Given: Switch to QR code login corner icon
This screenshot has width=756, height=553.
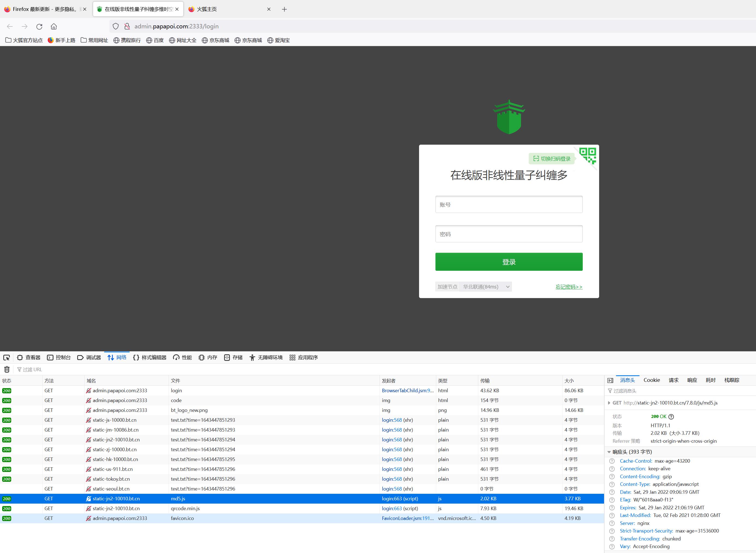Looking at the screenshot, I should coord(588,155).
